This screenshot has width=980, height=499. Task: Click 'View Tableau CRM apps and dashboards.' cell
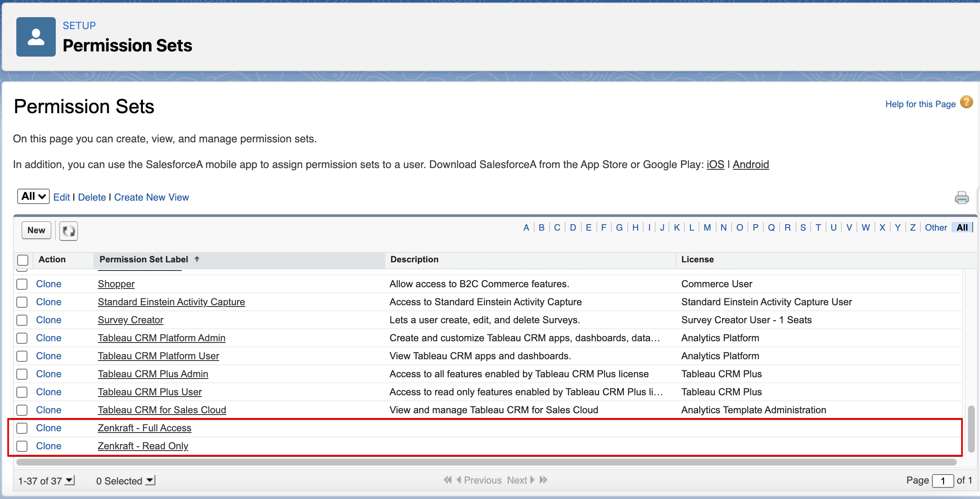(x=480, y=356)
